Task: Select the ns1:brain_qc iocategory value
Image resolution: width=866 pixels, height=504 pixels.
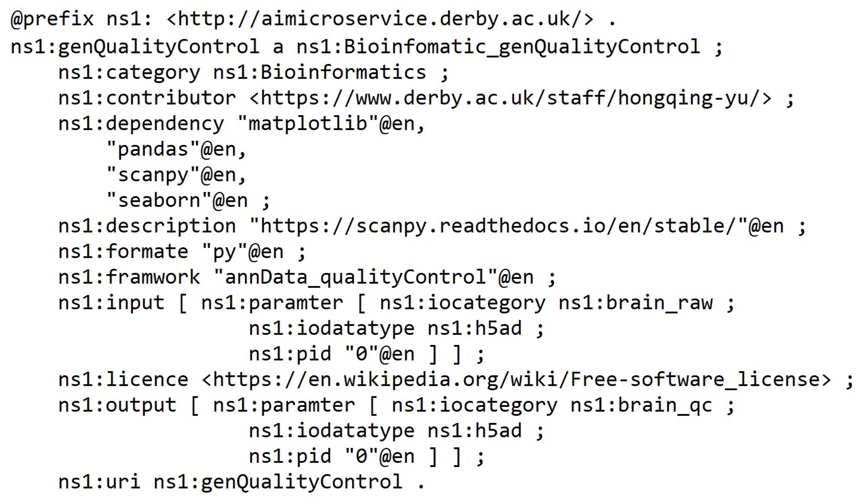Action: (x=641, y=405)
